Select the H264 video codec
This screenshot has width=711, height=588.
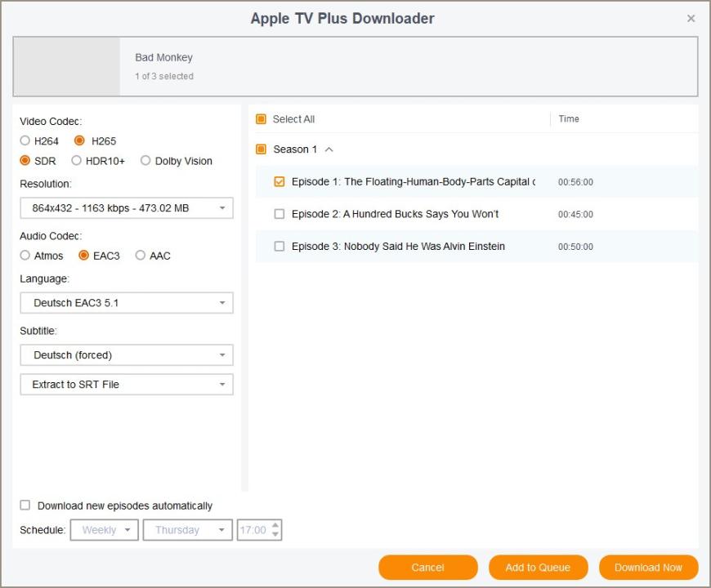(25, 140)
